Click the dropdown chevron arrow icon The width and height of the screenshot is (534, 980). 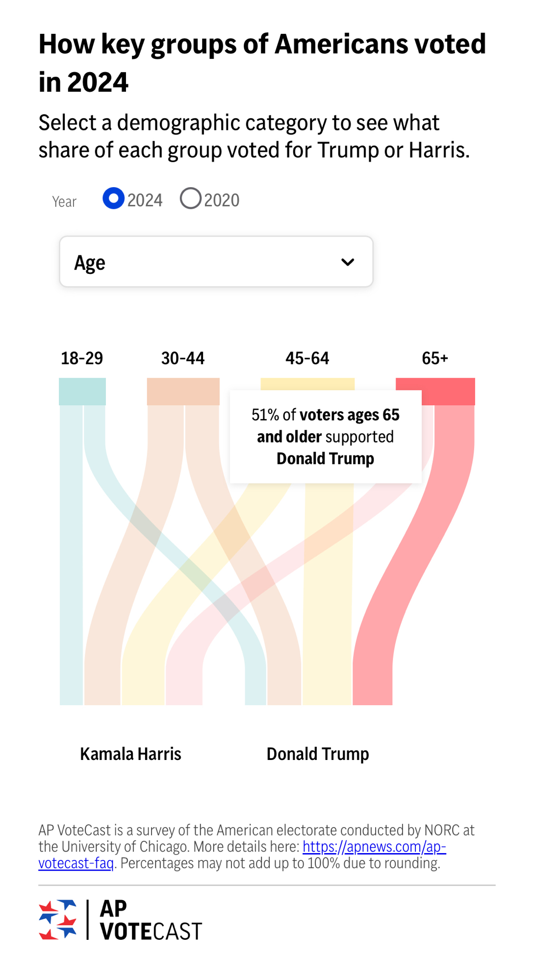pos(348,262)
